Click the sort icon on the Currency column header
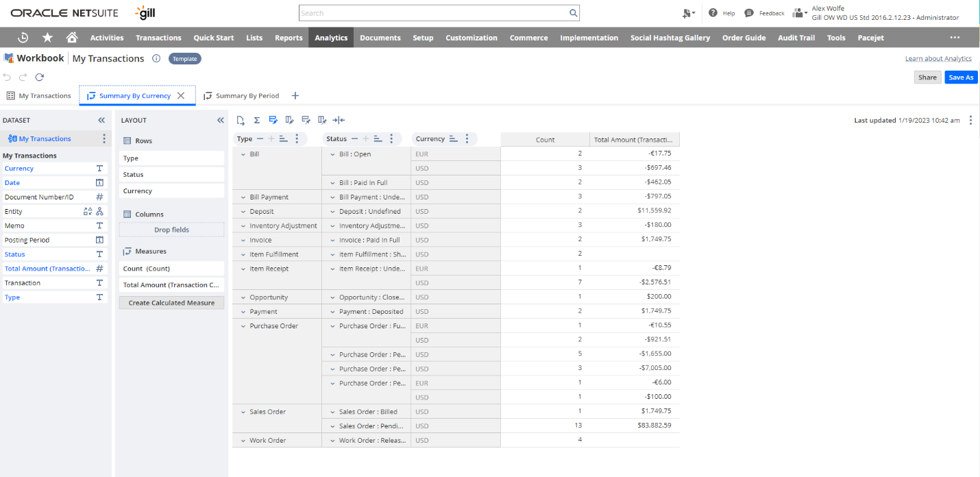Image resolution: width=980 pixels, height=477 pixels. pos(452,138)
